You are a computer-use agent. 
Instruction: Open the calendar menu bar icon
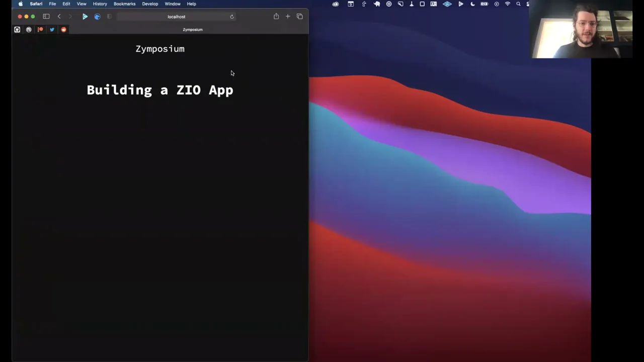click(x=351, y=4)
